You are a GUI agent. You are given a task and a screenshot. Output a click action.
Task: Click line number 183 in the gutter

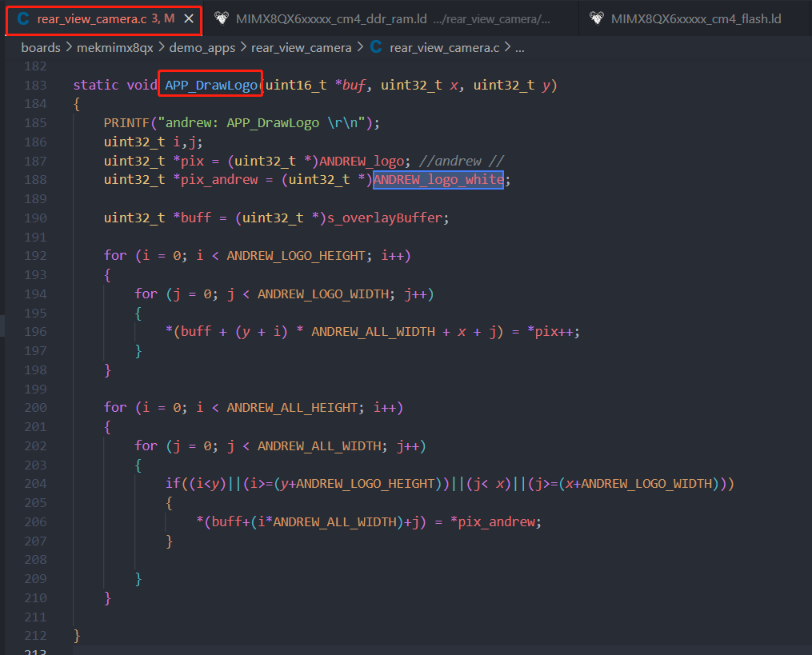click(35, 85)
